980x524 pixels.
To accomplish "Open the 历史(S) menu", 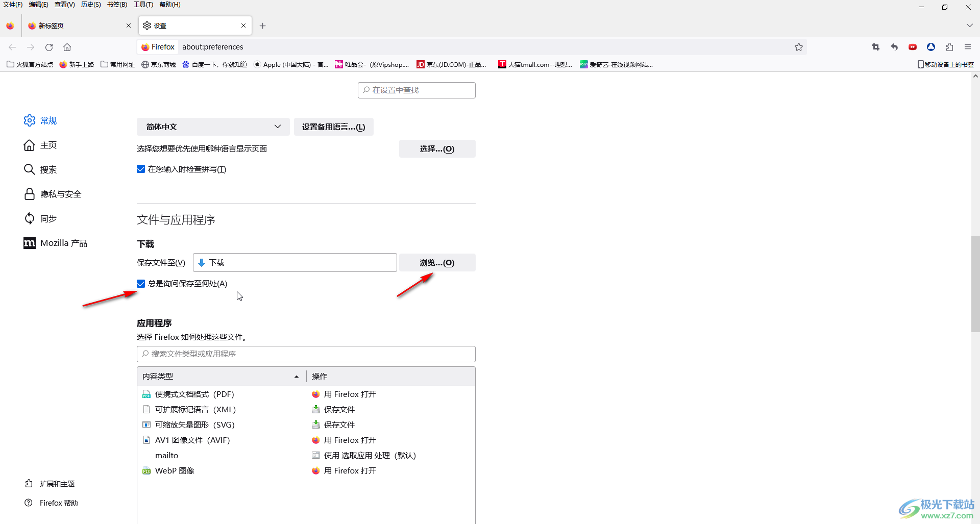I will pyautogui.click(x=91, y=5).
